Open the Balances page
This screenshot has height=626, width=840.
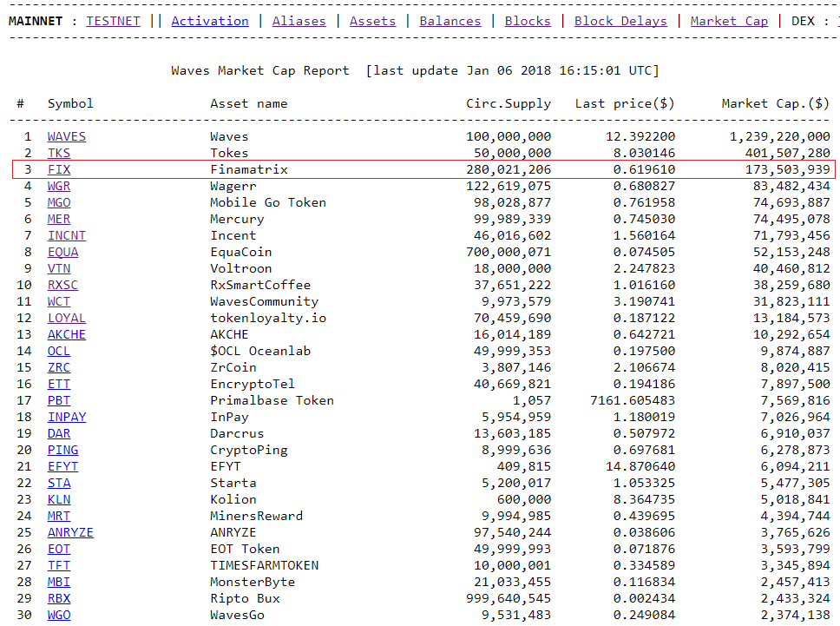450,21
